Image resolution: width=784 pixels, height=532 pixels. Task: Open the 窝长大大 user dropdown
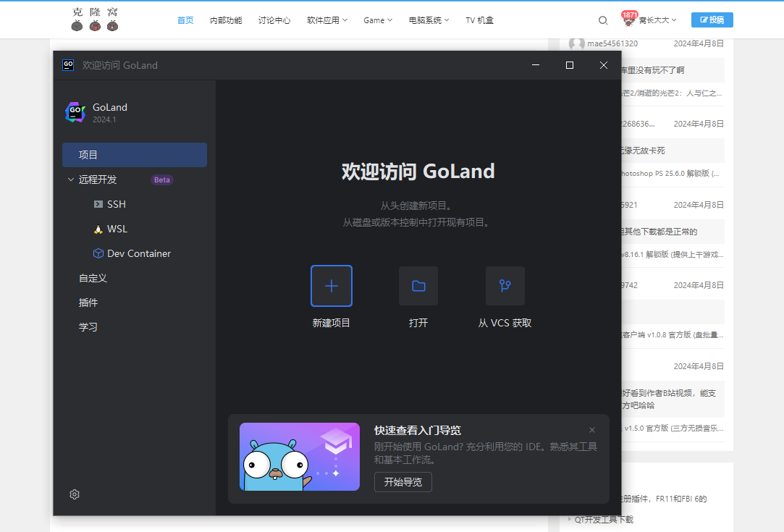[657, 20]
